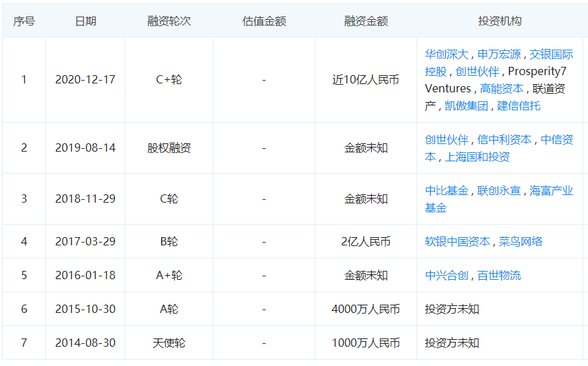Open the 信中利资本 link
Viewport: 588px width, 366px height.
[x=504, y=140]
